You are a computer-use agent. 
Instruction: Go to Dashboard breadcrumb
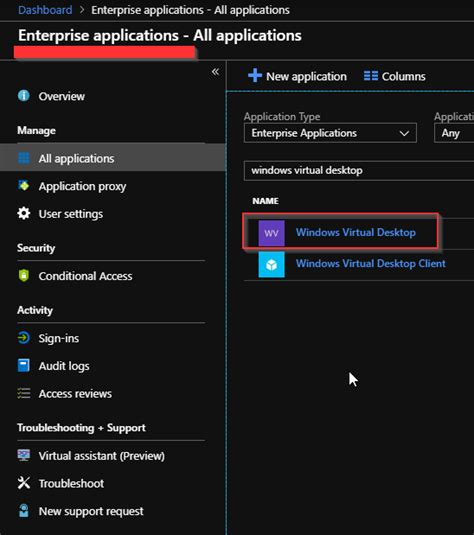[45, 10]
